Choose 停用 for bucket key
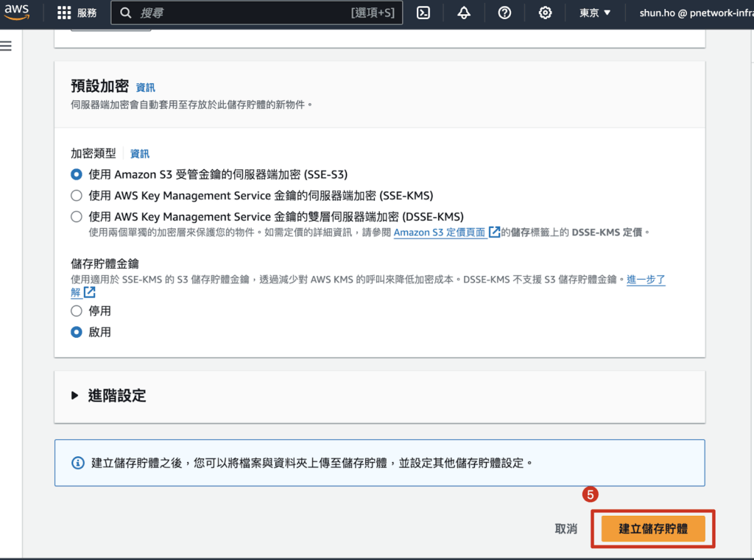 pos(76,311)
